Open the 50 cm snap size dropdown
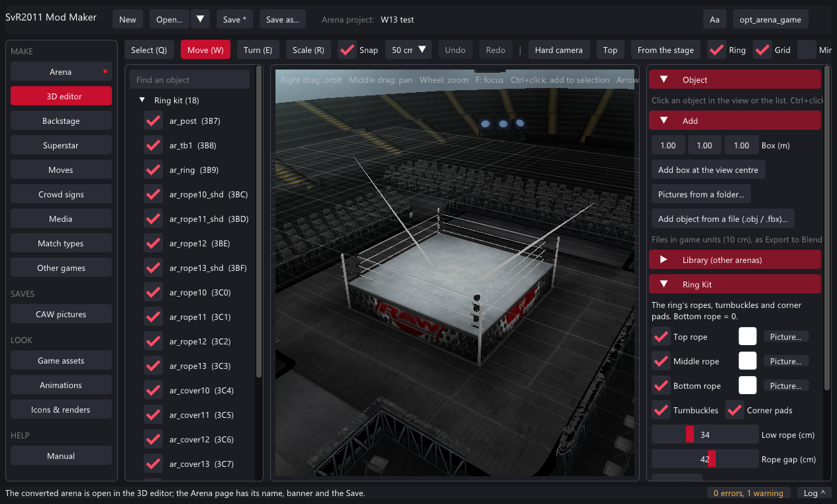This screenshot has height=504, width=837. (x=409, y=50)
